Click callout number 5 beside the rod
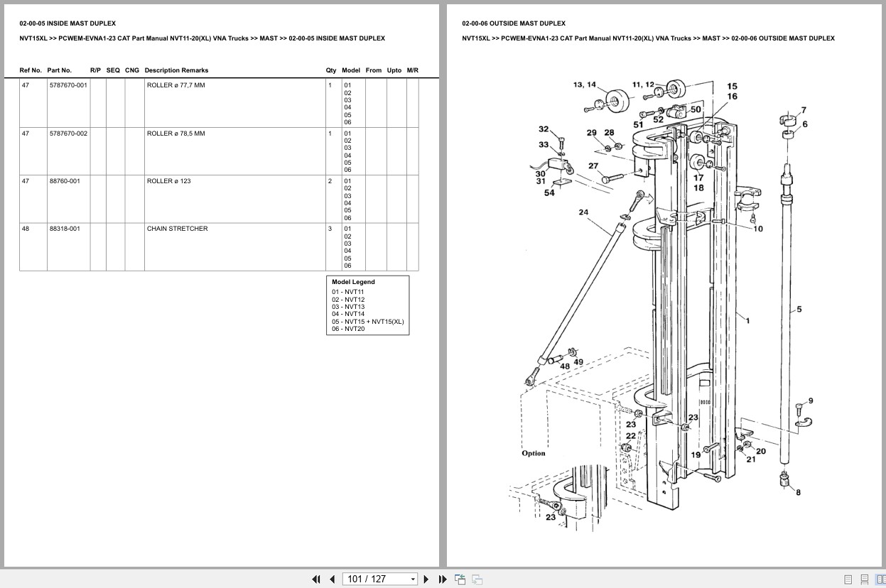The width and height of the screenshot is (886, 588). point(799,309)
